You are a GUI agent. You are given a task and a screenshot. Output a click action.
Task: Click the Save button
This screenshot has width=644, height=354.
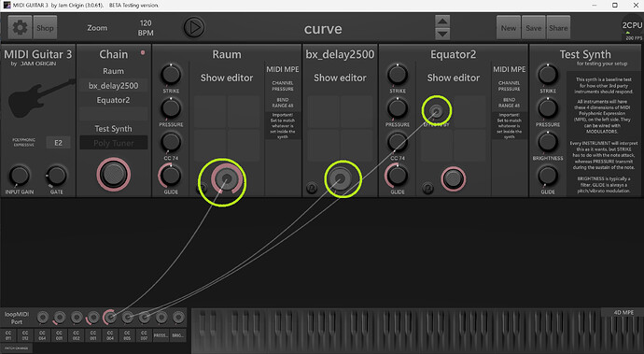[x=533, y=28]
